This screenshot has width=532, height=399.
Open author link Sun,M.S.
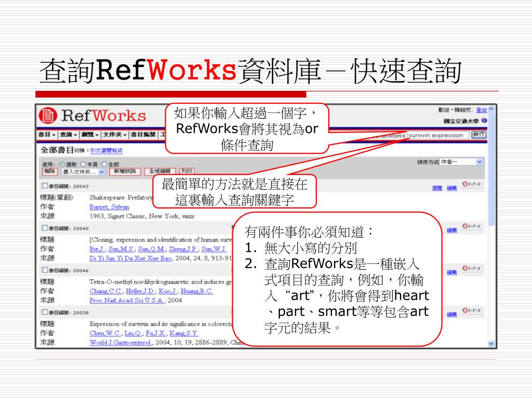click(121, 249)
